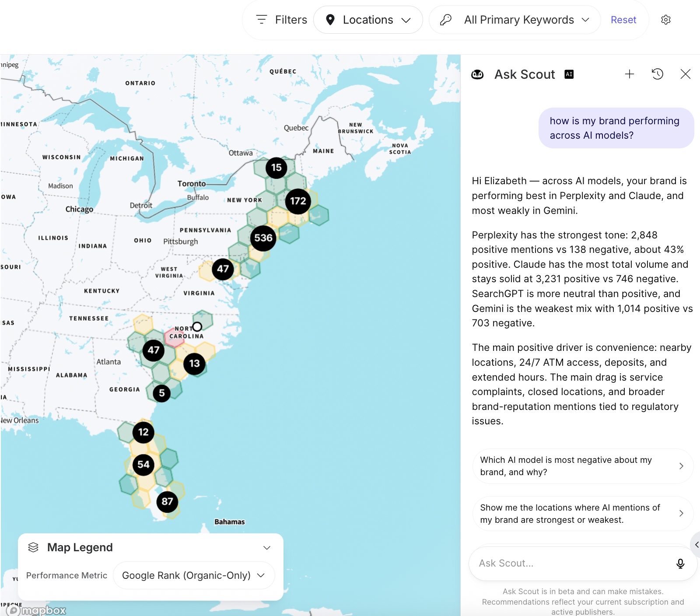Open the All Primary Keywords dropdown
Viewport: 700px width, 616px height.
tap(514, 20)
